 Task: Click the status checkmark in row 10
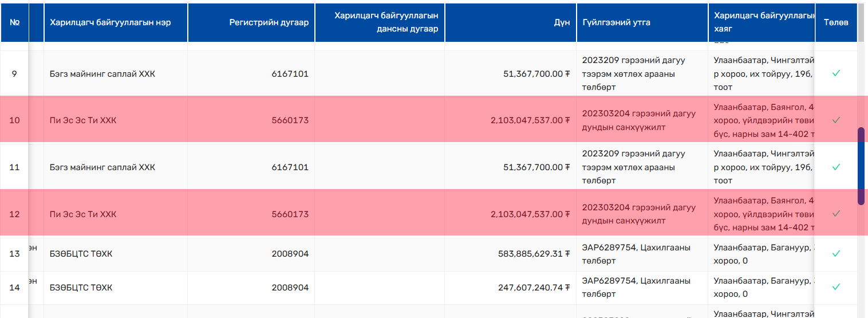pyautogui.click(x=836, y=120)
